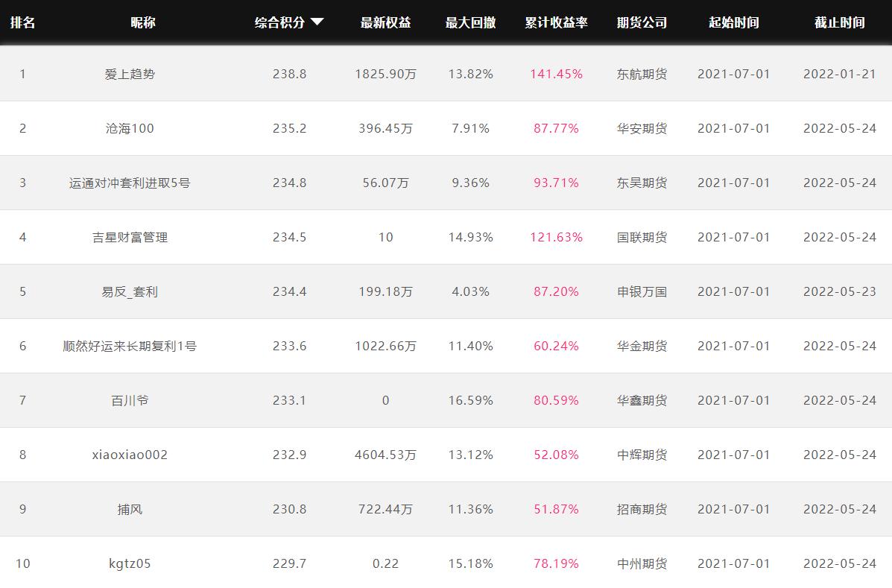Screen dimensions: 892x588
Task: Click drawdown value 16.59%
Action: (x=470, y=400)
